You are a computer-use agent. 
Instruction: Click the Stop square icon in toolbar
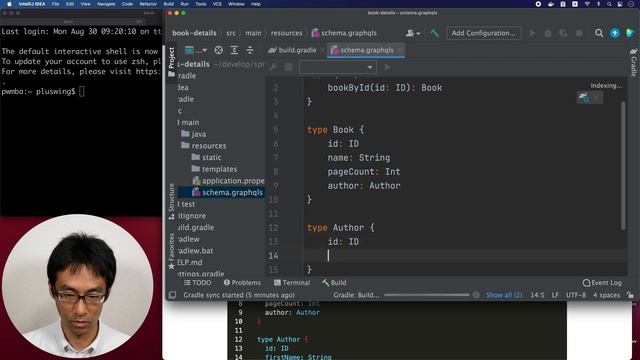[x=579, y=33]
